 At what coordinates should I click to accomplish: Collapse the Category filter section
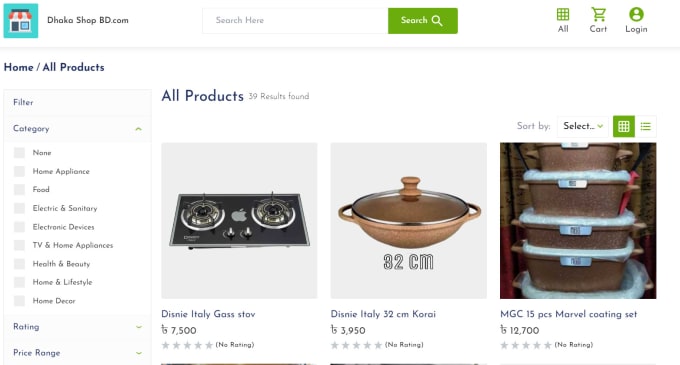point(138,129)
